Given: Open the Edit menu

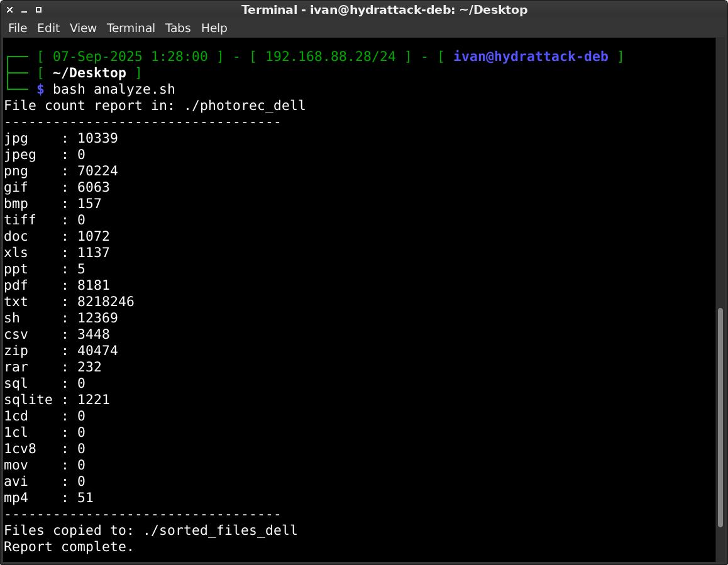Looking at the screenshot, I should pos(48,28).
